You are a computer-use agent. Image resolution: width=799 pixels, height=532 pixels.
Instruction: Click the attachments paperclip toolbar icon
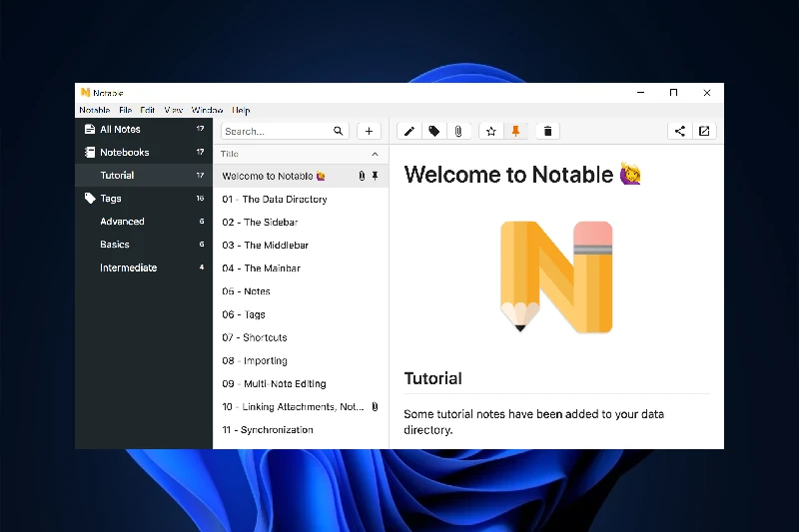click(458, 132)
